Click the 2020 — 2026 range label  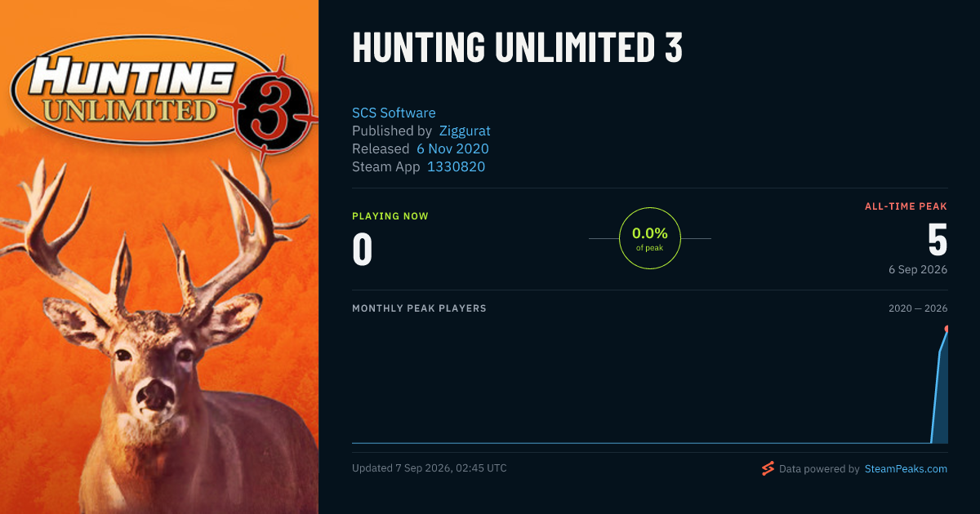tap(918, 308)
